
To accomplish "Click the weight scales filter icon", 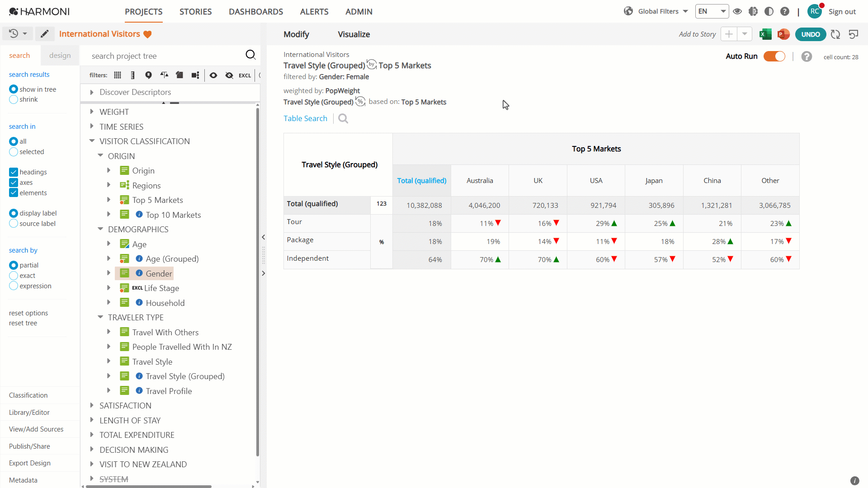I will point(164,75).
